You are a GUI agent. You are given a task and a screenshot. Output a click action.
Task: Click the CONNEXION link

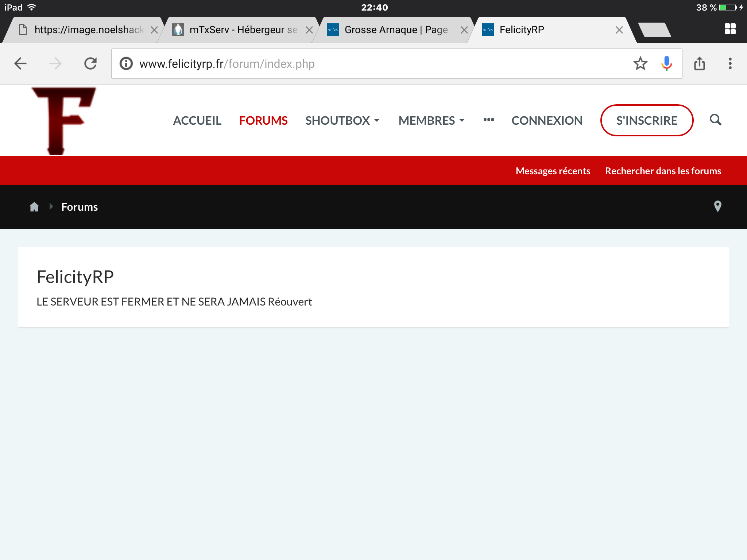(x=547, y=120)
